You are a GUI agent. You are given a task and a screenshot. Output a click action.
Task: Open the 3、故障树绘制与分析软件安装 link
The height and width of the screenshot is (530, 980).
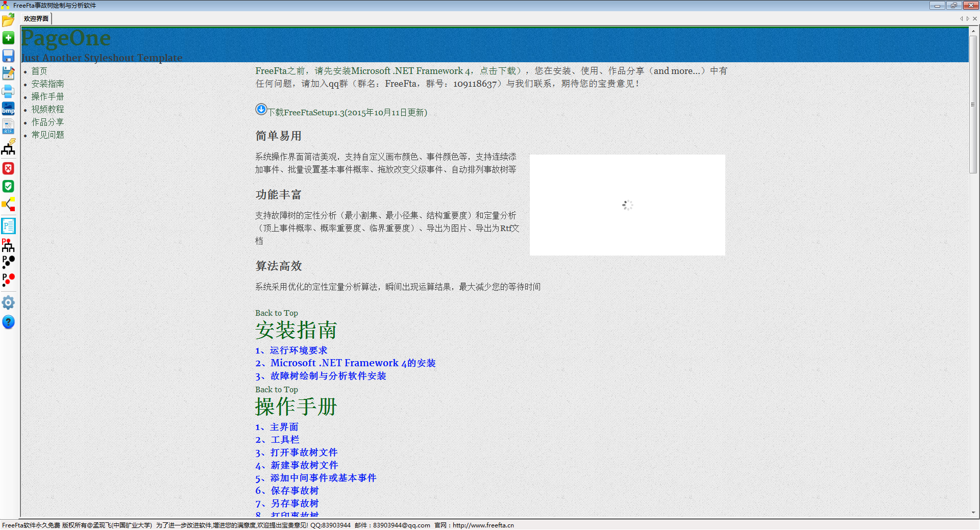click(321, 376)
